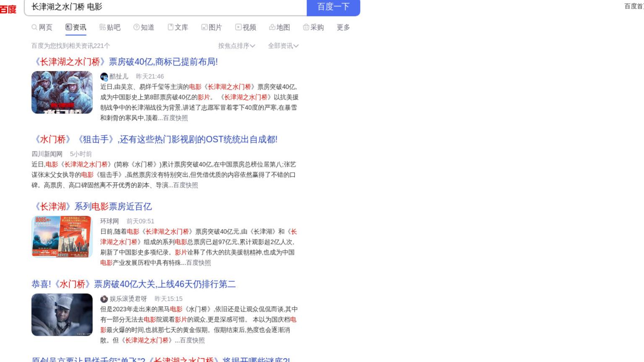
Task: Switch to the 网页 tab
Action: [42, 27]
